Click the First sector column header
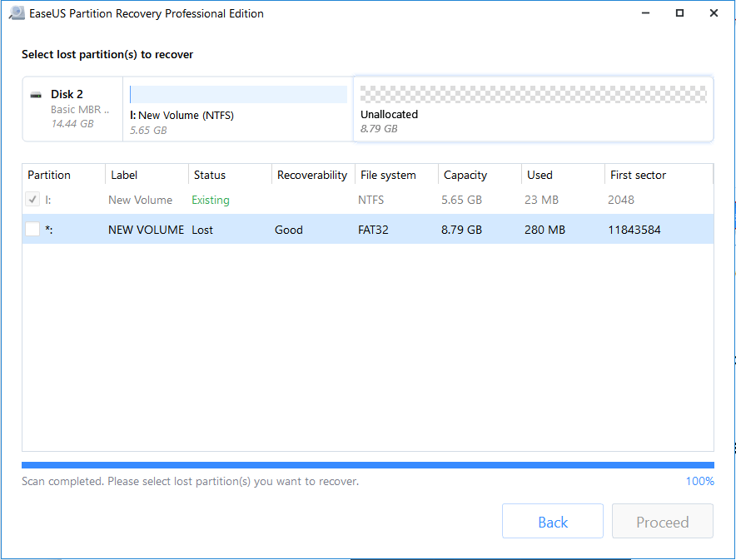736x560 pixels. (638, 175)
